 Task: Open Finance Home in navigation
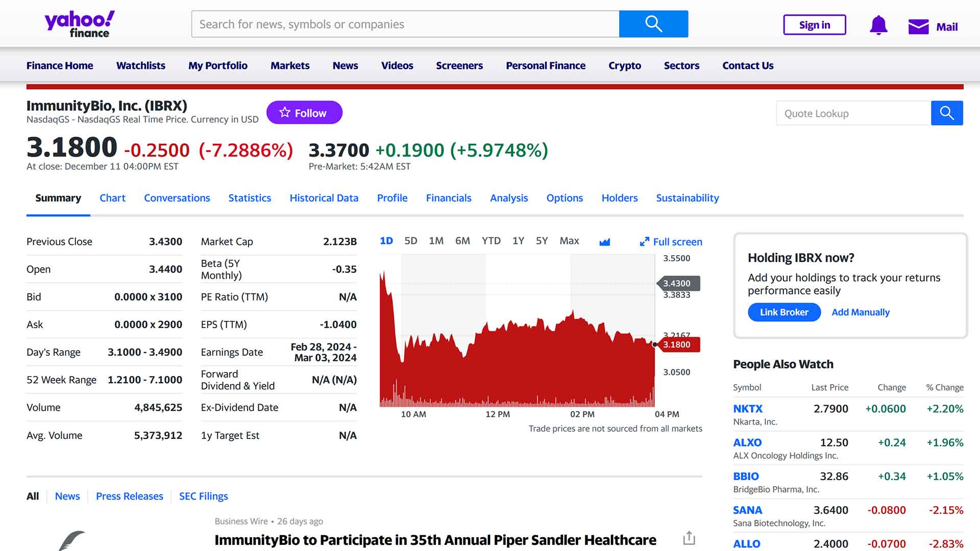60,65
